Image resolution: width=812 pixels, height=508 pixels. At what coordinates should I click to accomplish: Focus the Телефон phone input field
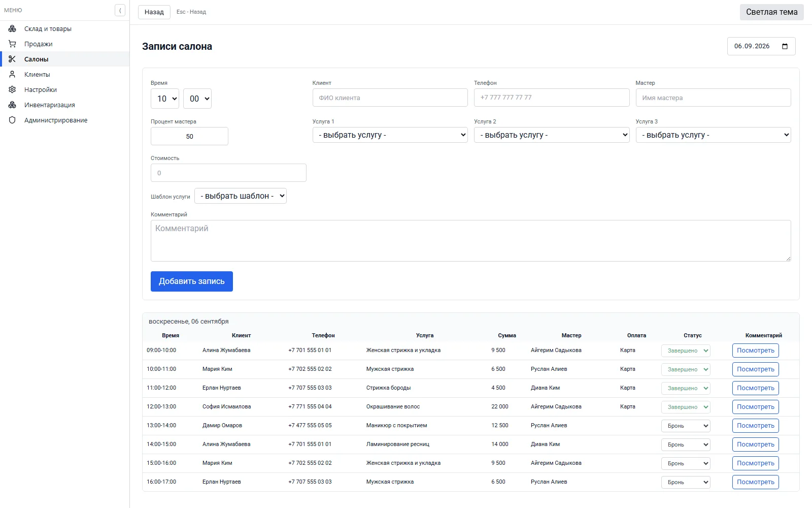tap(552, 98)
